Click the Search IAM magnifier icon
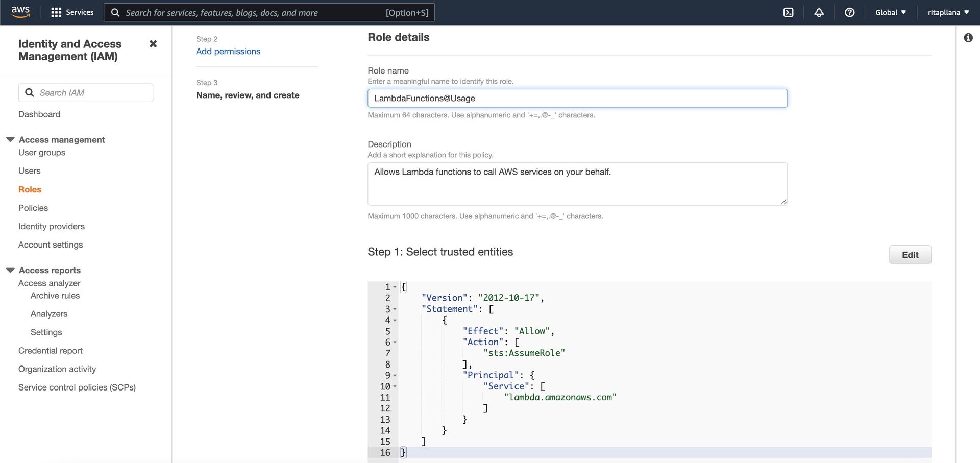The width and height of the screenshot is (980, 463). coord(30,92)
